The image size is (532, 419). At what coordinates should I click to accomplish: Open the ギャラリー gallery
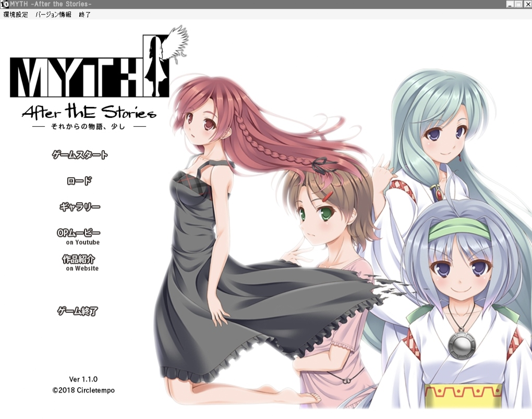[x=79, y=207]
